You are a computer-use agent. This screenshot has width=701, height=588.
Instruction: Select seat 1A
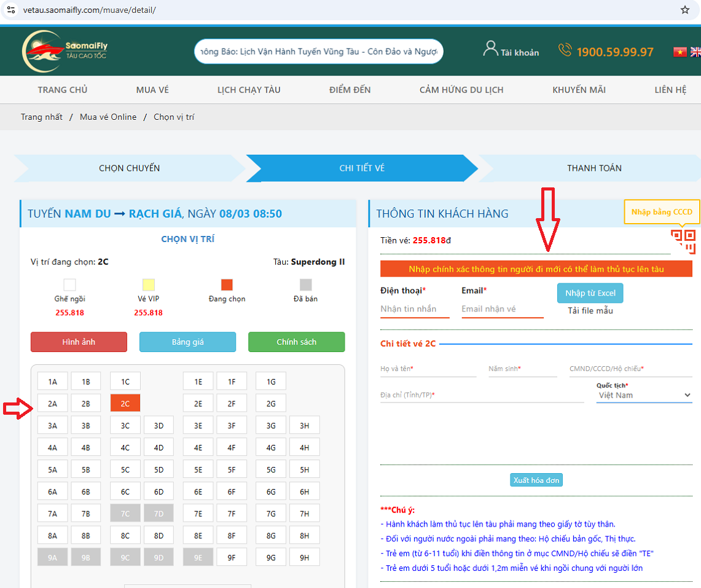point(52,382)
